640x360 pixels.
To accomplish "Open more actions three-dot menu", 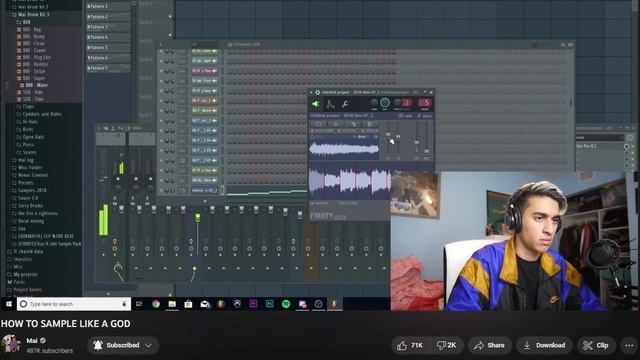I will [x=629, y=345].
